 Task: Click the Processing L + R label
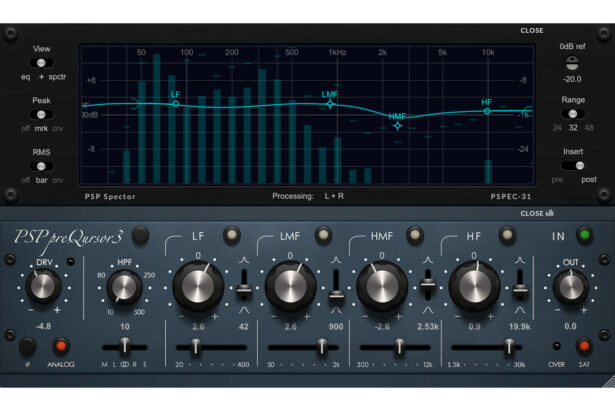tap(308, 196)
